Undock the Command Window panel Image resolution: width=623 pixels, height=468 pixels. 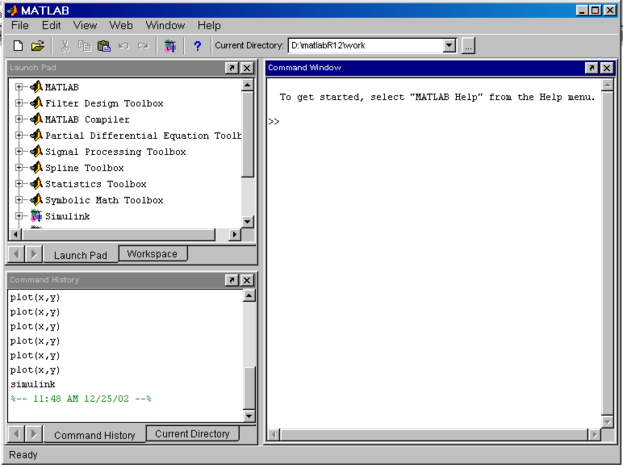point(592,68)
